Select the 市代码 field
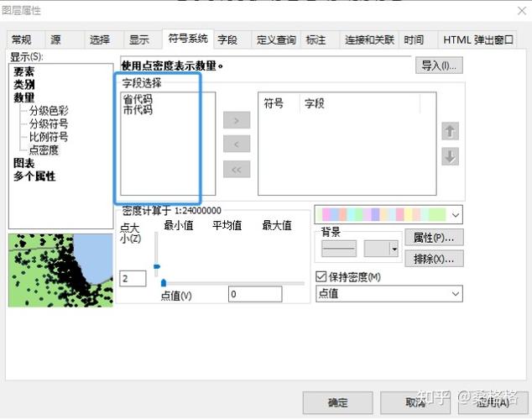The height and width of the screenshot is (420, 532). pyautogui.click(x=138, y=110)
